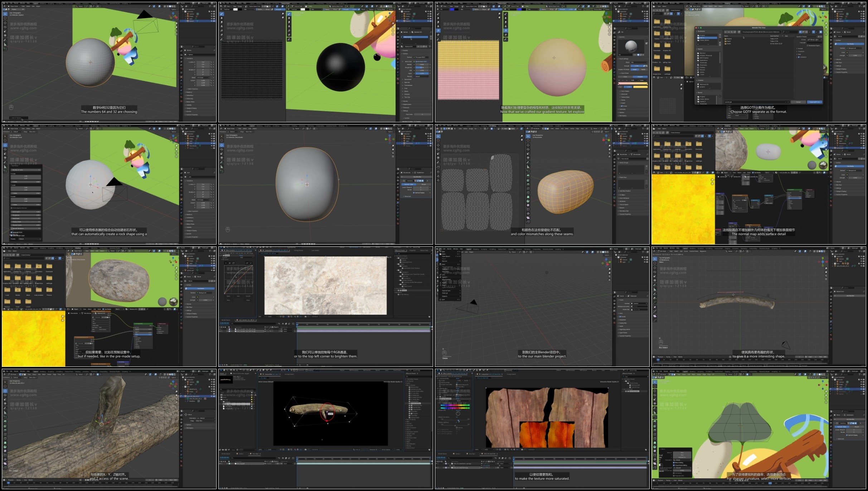
Task: Click the gear settings icon in Blender File View
Action: tap(820, 32)
